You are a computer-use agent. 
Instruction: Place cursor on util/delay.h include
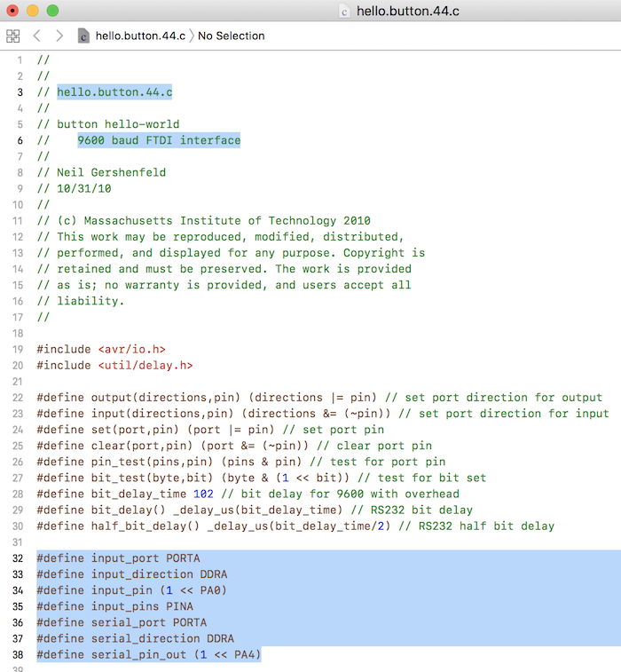point(145,366)
